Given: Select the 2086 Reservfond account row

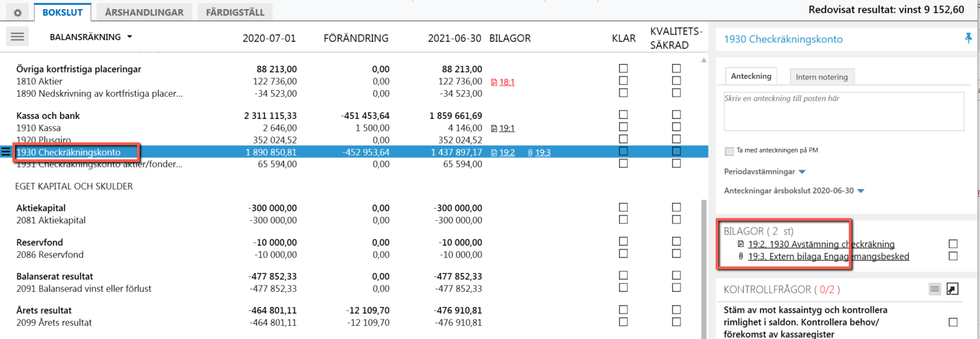Looking at the screenshot, I should 352,255.
